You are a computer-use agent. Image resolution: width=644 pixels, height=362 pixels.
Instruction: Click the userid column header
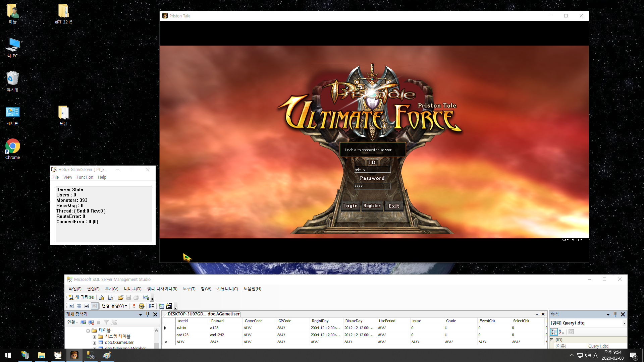click(192, 321)
